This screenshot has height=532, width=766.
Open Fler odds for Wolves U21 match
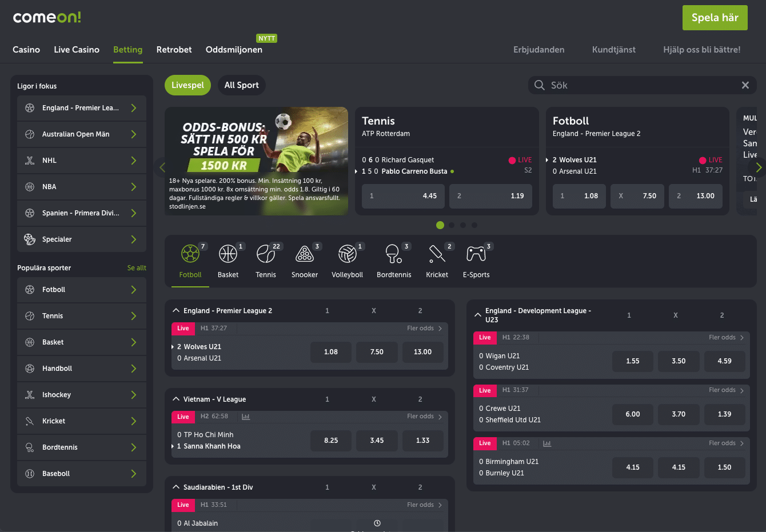425,329
